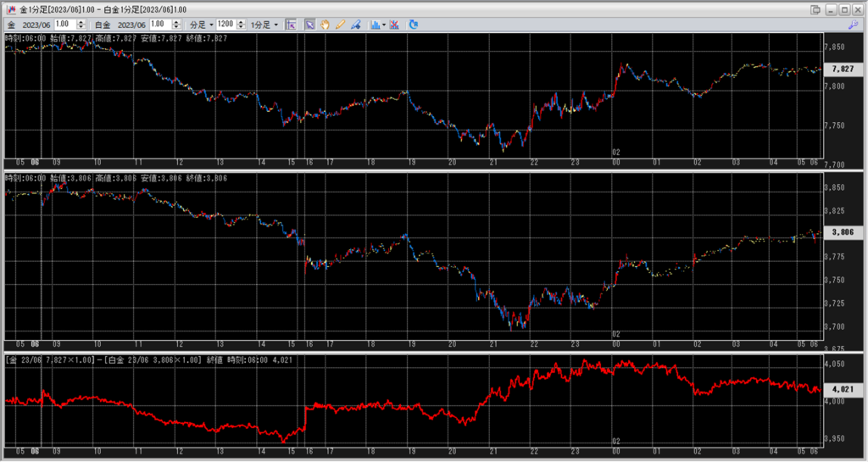868x462 pixels.
Task: Expand the 1分足 timeframe dropdown
Action: point(264,25)
